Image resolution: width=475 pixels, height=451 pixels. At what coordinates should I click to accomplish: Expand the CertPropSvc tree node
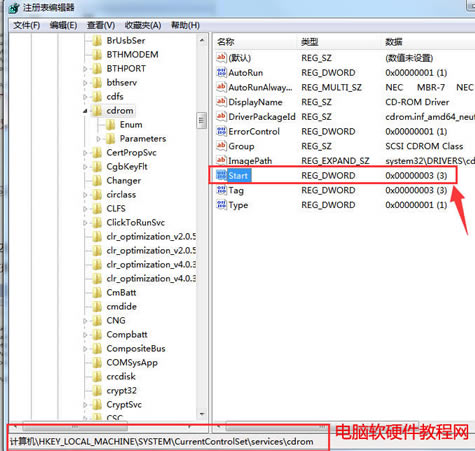point(85,153)
